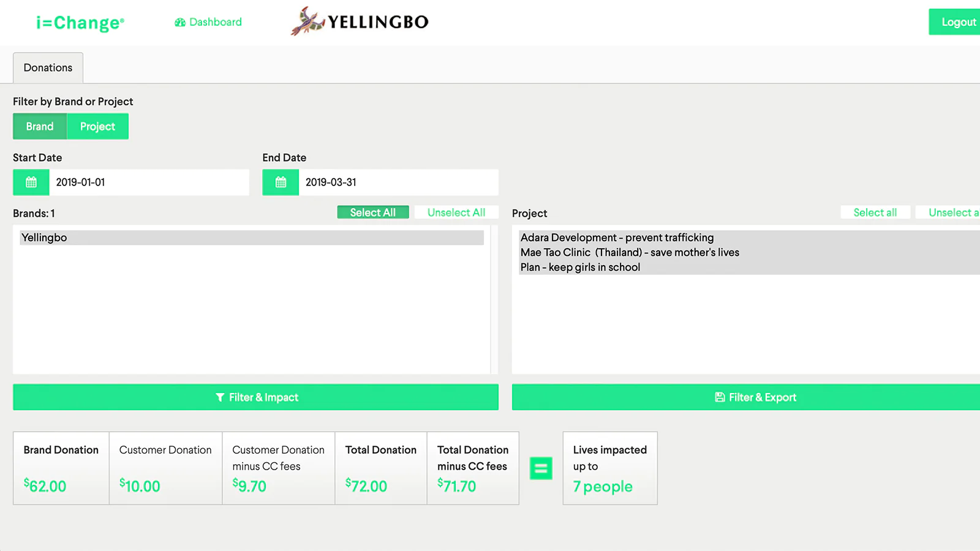Select Mae Tao Clinic (Thailand) project
The width and height of the screenshot is (980, 551).
750,252
